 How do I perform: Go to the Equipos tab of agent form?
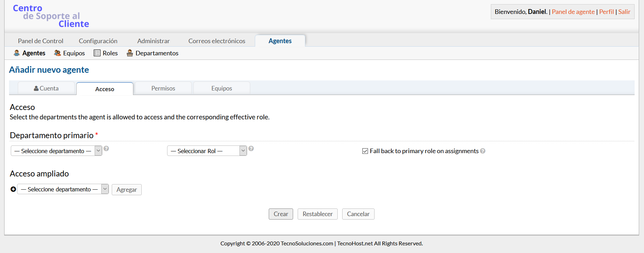coord(222,88)
